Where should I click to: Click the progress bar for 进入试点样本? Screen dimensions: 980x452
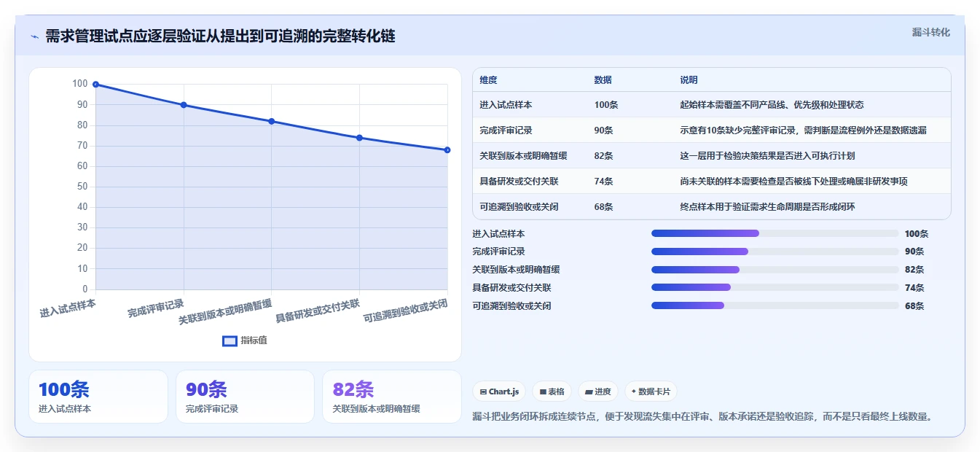(775, 233)
